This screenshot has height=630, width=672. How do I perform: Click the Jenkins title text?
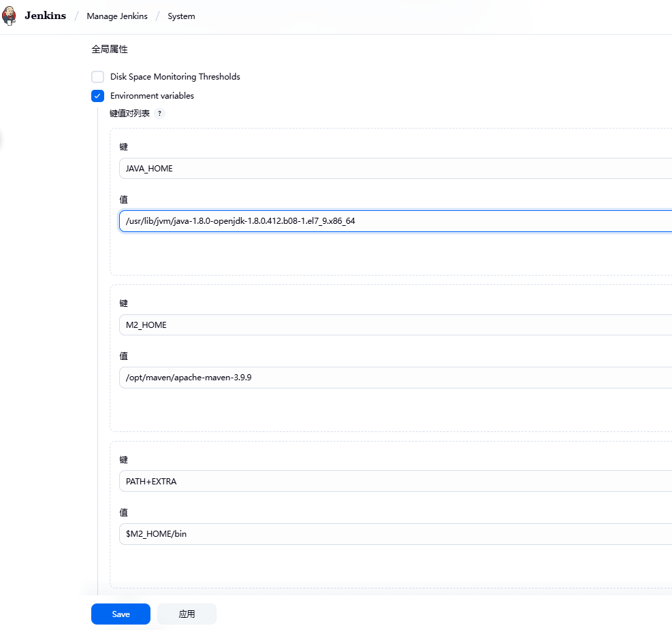point(45,16)
